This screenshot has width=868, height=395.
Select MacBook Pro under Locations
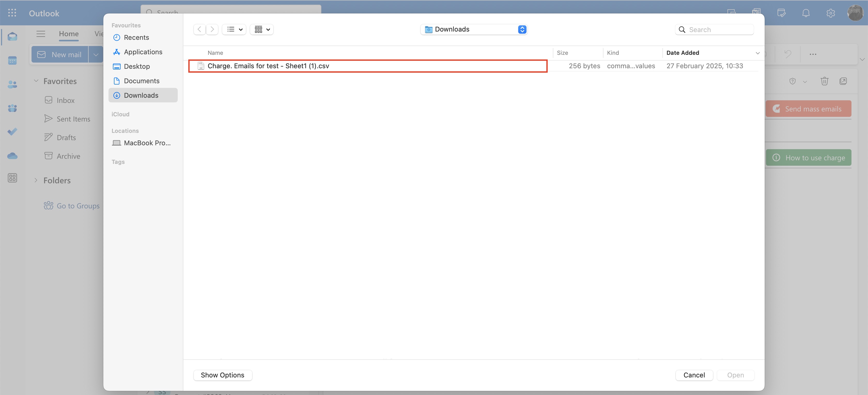143,143
